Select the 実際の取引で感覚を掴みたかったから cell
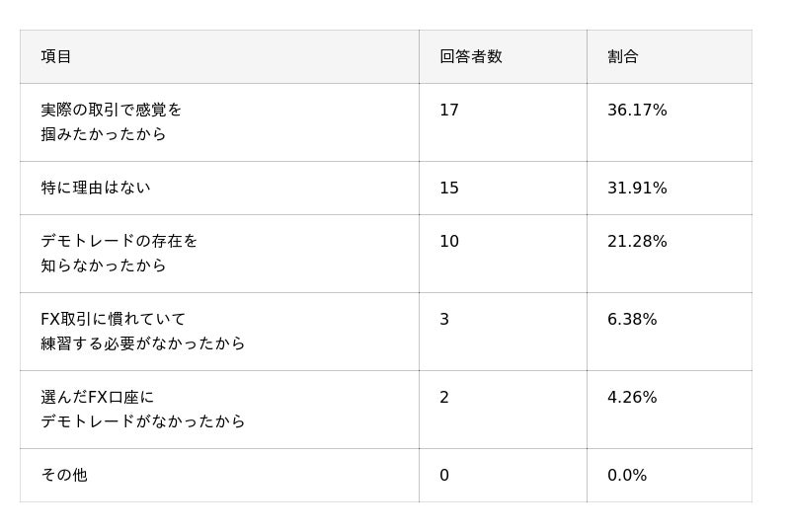The image size is (790, 532). click(112, 122)
